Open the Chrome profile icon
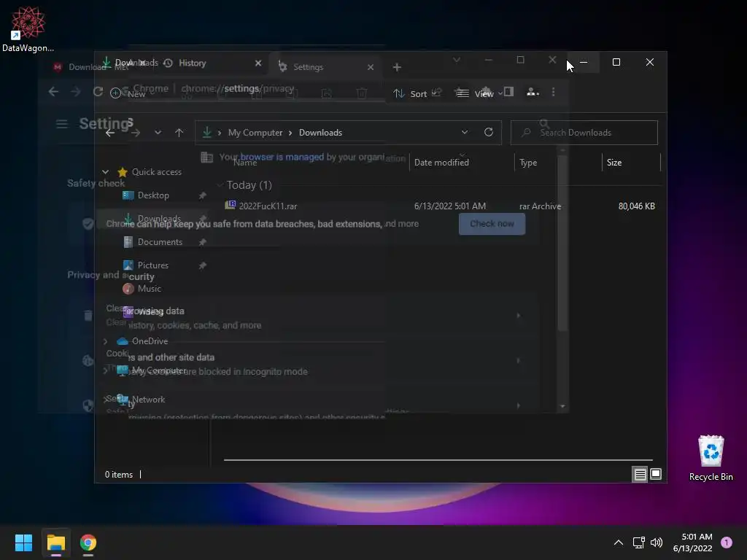747x560 pixels. pos(532,92)
